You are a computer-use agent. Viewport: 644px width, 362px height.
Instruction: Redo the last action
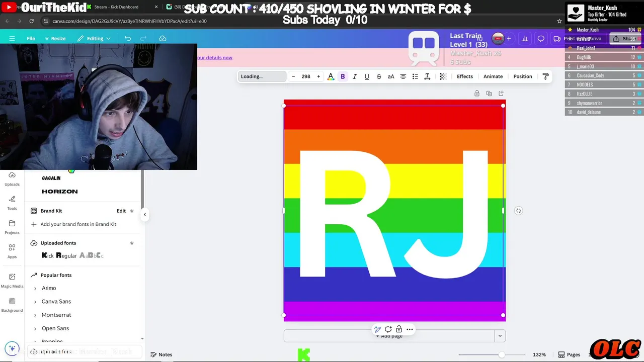(x=143, y=38)
